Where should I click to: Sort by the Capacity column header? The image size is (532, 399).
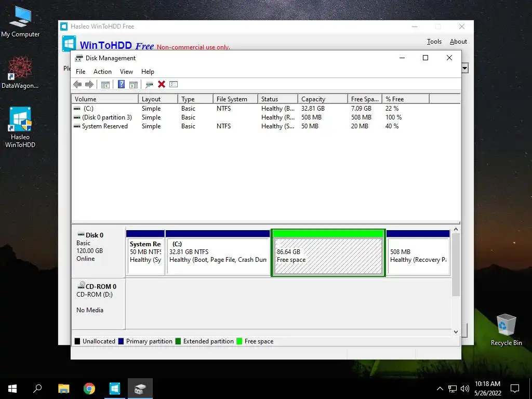[x=323, y=99]
